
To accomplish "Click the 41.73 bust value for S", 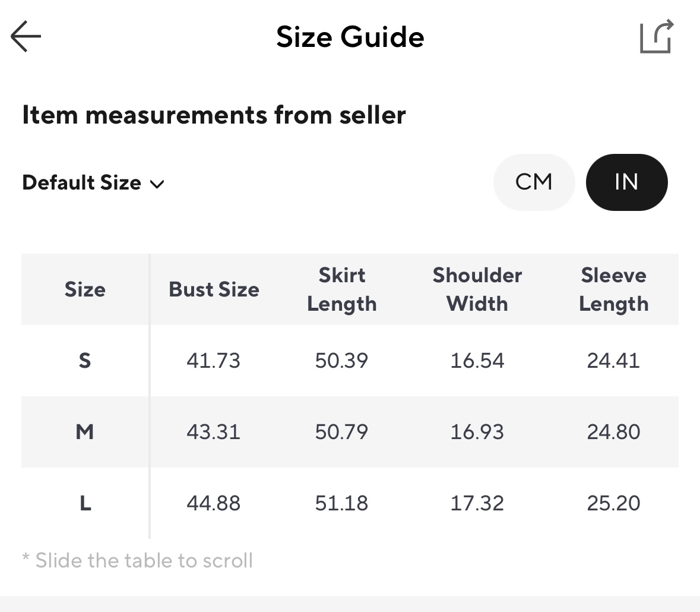I will coord(213,361).
